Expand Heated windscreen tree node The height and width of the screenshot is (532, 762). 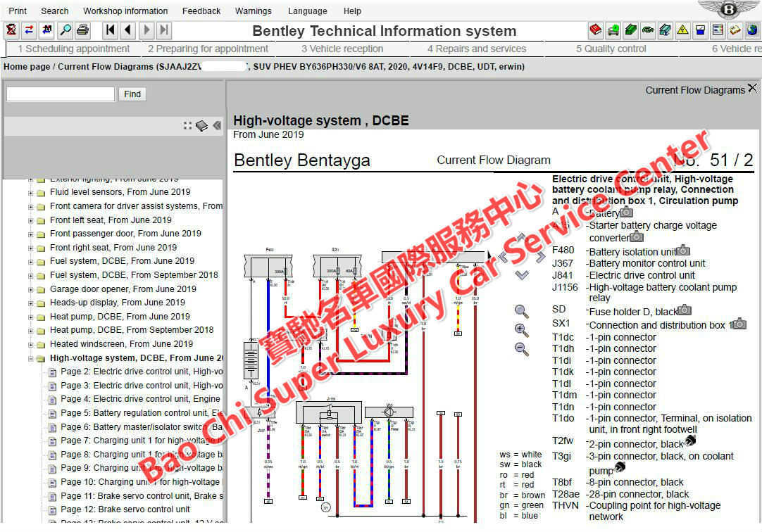30,345
